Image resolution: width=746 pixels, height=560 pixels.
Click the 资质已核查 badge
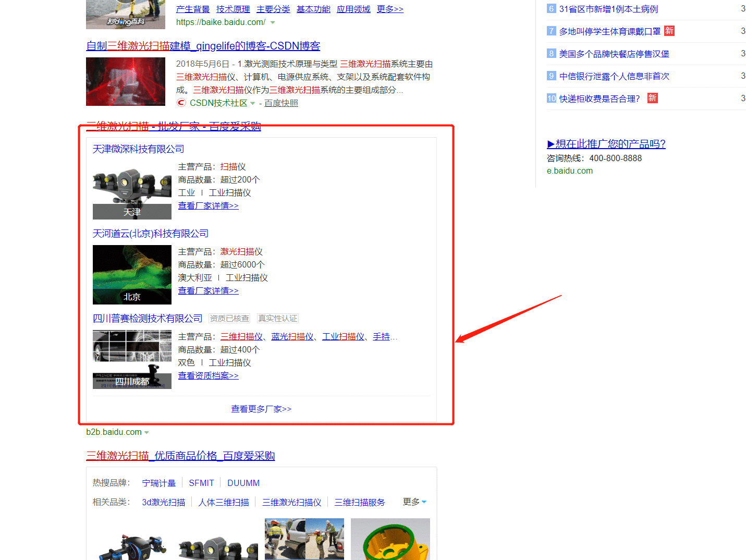click(x=229, y=319)
